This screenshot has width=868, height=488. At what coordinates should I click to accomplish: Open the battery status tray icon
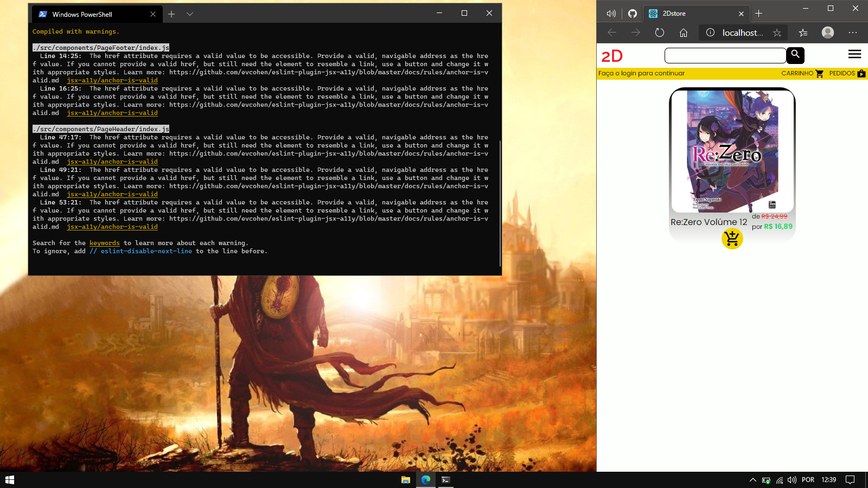[x=766, y=480]
